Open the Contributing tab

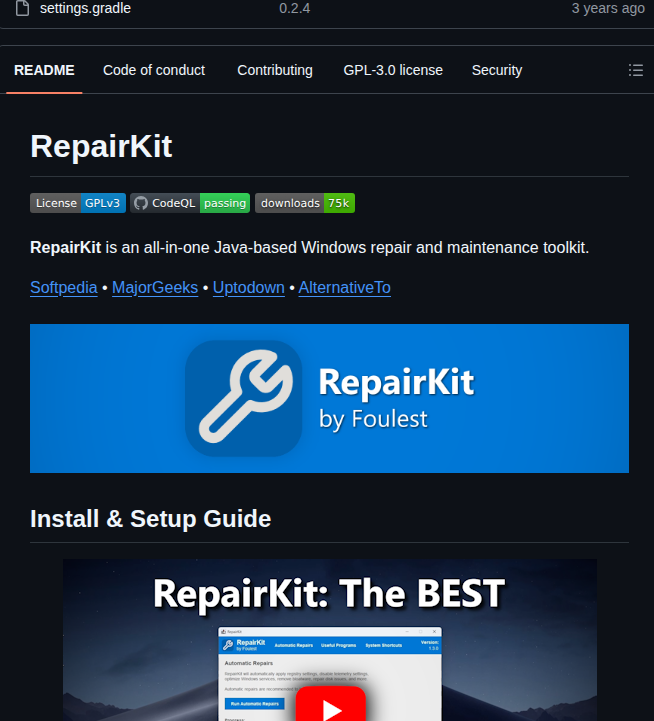(275, 70)
